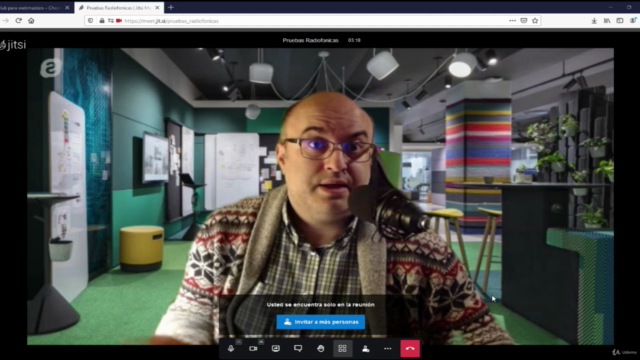The height and width of the screenshot is (360, 640).
Task: Expand video settings arrow above camera
Action: pos(261,342)
